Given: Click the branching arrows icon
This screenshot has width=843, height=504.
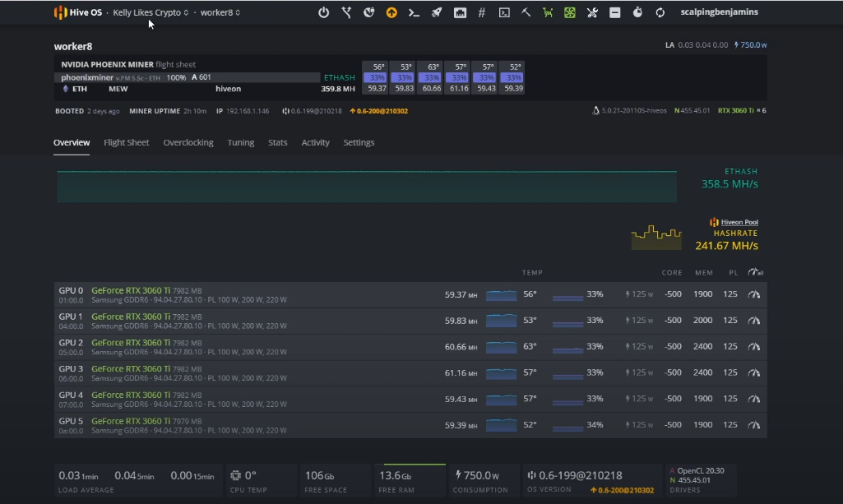Looking at the screenshot, I should (x=347, y=12).
